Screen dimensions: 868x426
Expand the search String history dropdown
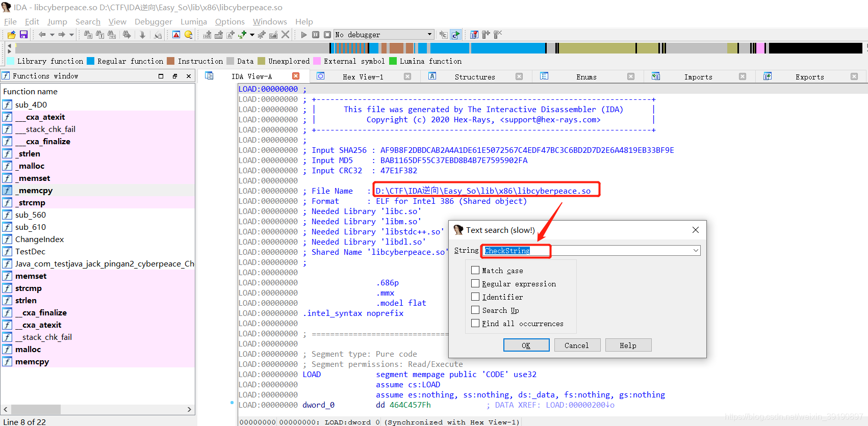[696, 251]
